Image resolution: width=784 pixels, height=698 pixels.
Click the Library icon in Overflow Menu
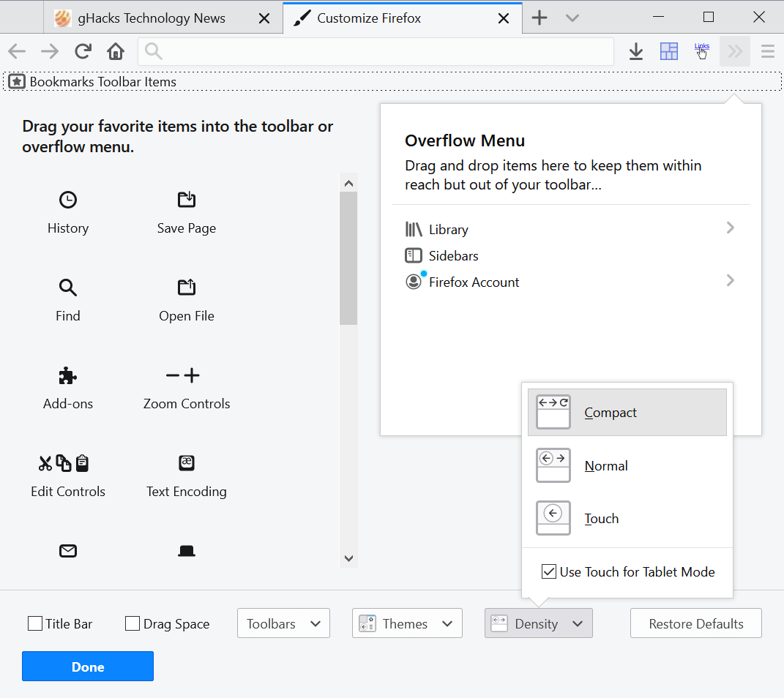(x=414, y=228)
